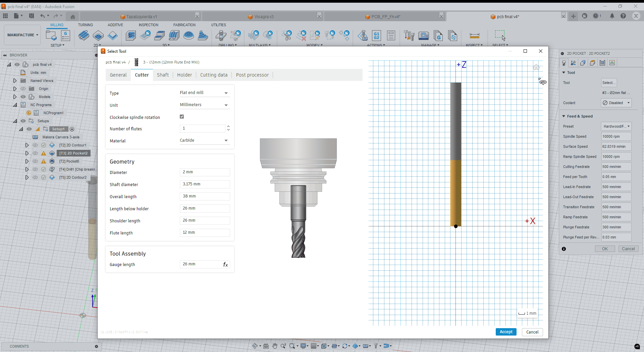Toggle visibility of Setup1
Image resolution: width=644 pixels, height=352 pixels.
(29, 129)
